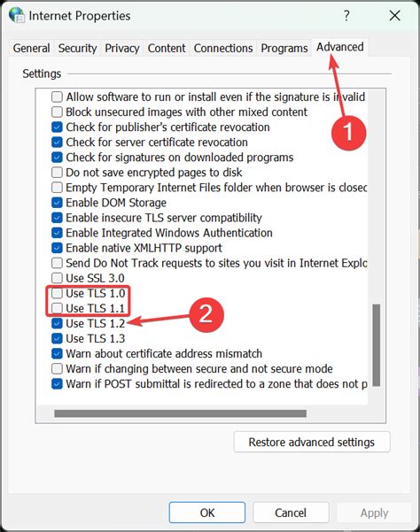
Task: Open the Privacy tab
Action: click(122, 48)
